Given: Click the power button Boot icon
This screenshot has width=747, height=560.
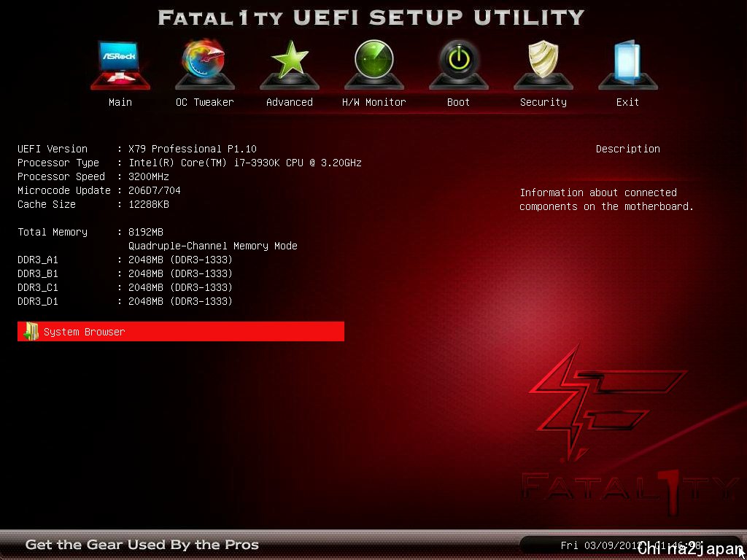Looking at the screenshot, I should [x=458, y=65].
